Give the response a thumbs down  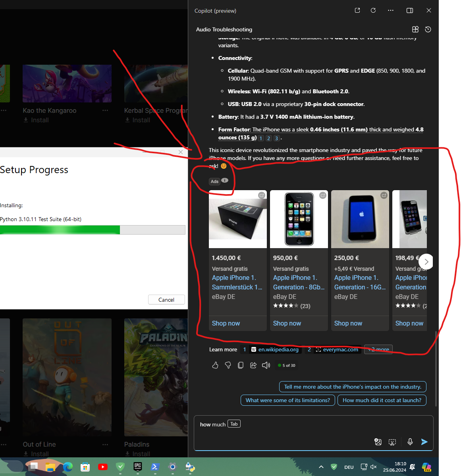click(x=228, y=365)
